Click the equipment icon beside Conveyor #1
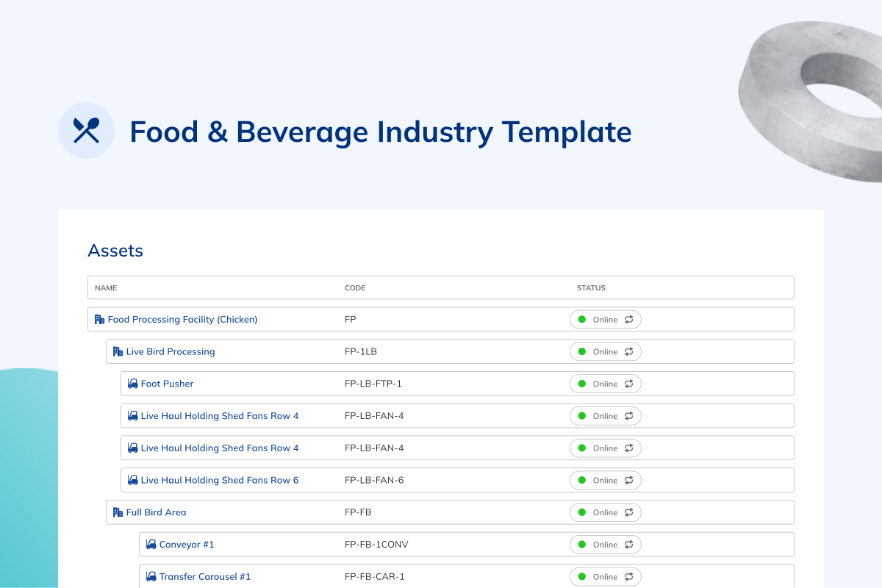This screenshot has width=882, height=588. coord(151,545)
